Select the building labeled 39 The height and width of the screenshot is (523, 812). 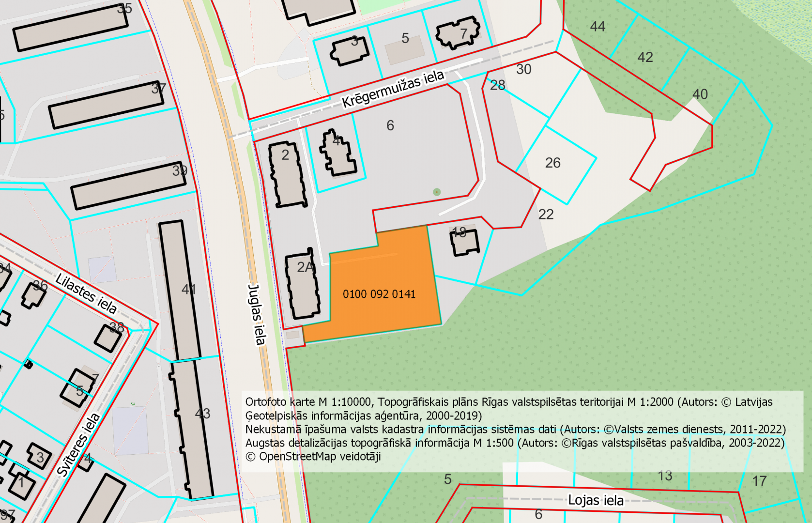coord(128,186)
